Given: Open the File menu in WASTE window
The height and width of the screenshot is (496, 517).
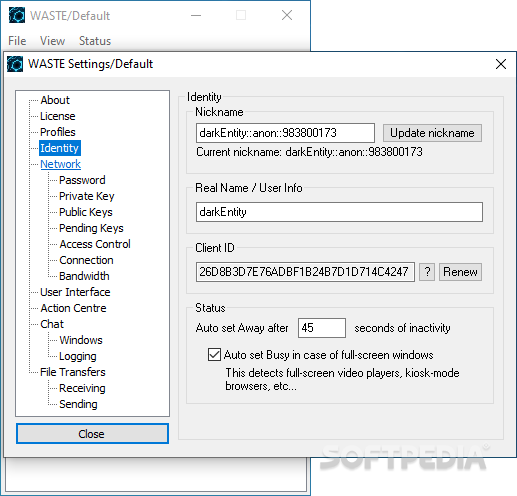Looking at the screenshot, I should pos(17,41).
